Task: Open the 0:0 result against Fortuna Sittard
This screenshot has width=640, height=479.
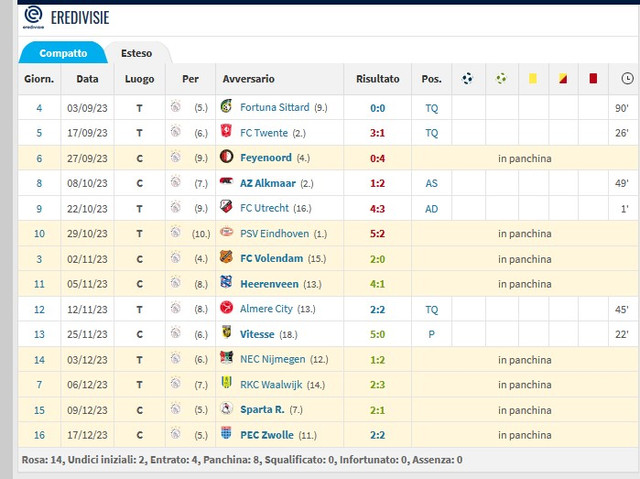Action: 377,108
